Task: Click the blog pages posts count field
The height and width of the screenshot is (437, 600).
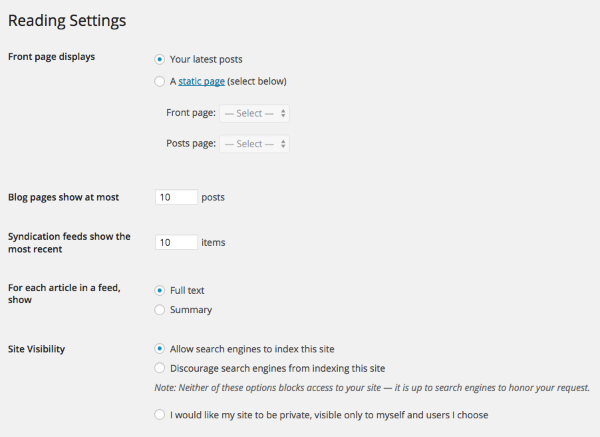Action: point(177,197)
